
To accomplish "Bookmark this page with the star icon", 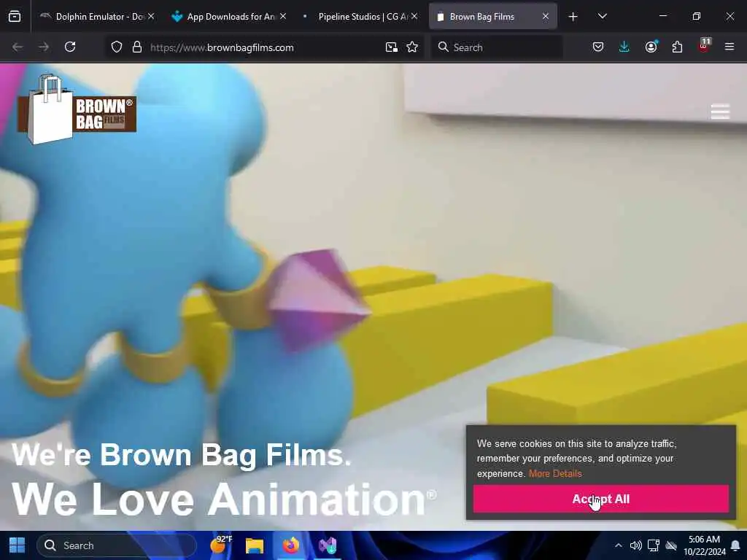I will coord(413,47).
